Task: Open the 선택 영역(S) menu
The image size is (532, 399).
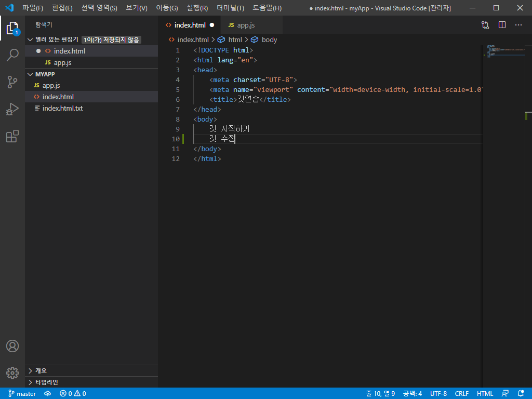Action: (x=99, y=8)
